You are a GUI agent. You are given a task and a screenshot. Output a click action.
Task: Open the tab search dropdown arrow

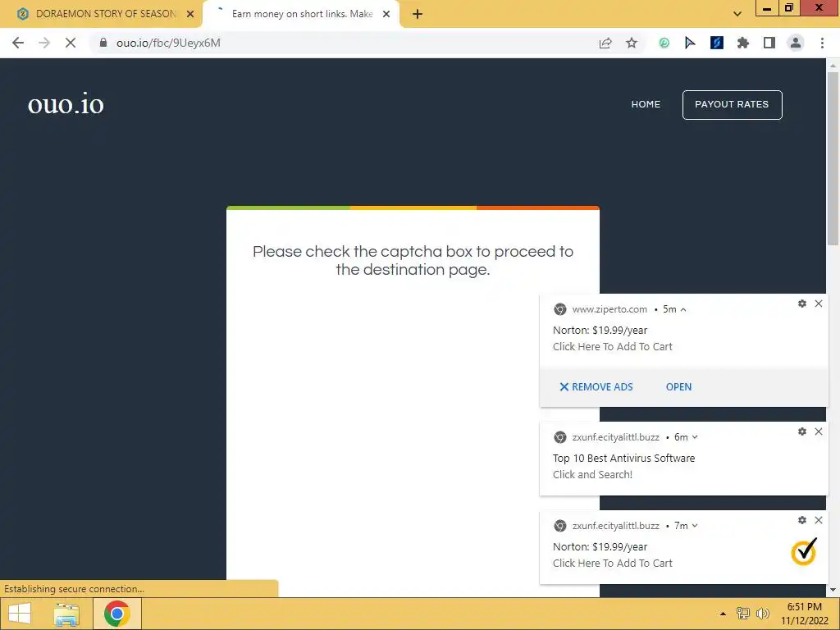coord(737,14)
